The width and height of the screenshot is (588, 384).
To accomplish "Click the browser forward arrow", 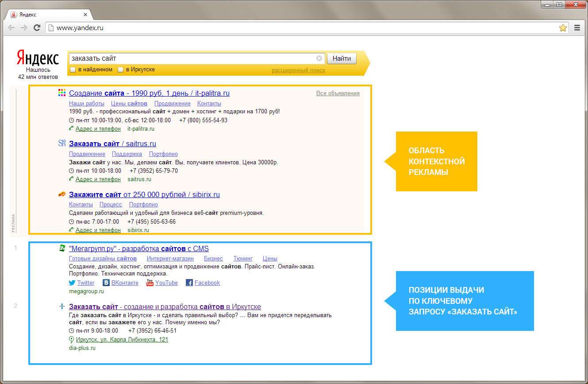I will tap(24, 27).
